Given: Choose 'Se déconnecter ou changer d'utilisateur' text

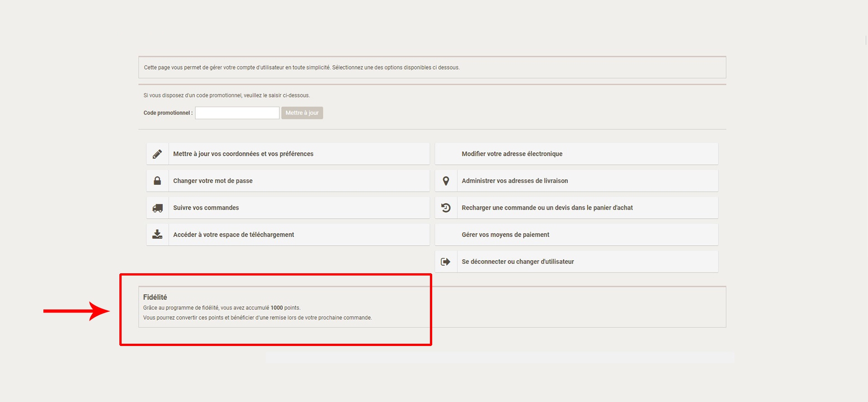Looking at the screenshot, I should coord(518,262).
